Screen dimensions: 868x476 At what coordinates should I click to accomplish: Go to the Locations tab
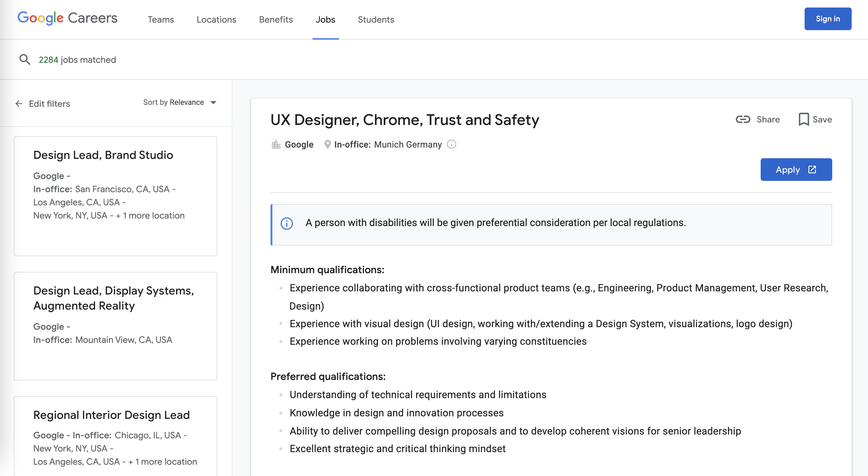(216, 19)
